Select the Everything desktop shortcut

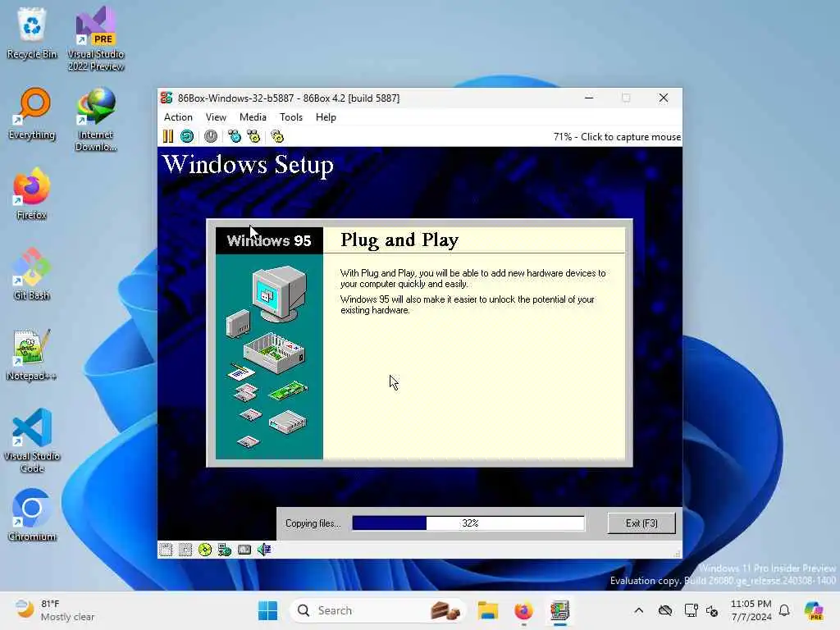[x=32, y=113]
